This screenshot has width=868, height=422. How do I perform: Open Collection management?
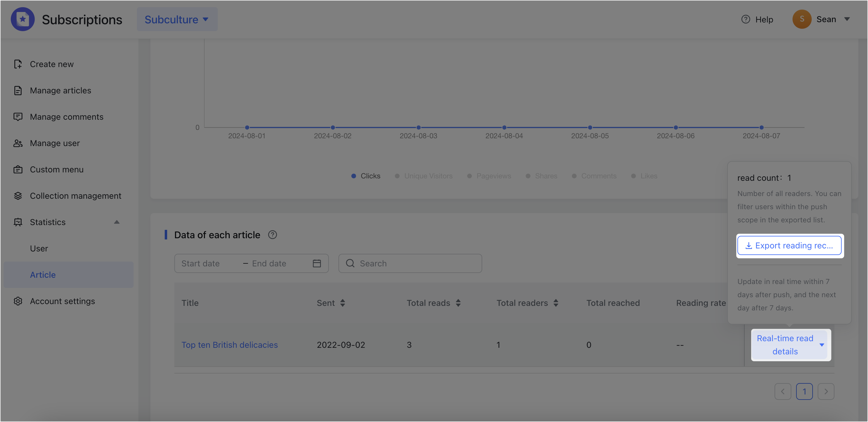click(75, 196)
